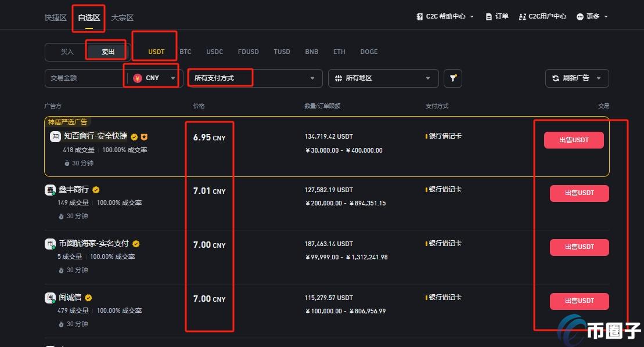Switch to the 大宗区 tab
The height and width of the screenshot is (347, 644).
pos(122,17)
